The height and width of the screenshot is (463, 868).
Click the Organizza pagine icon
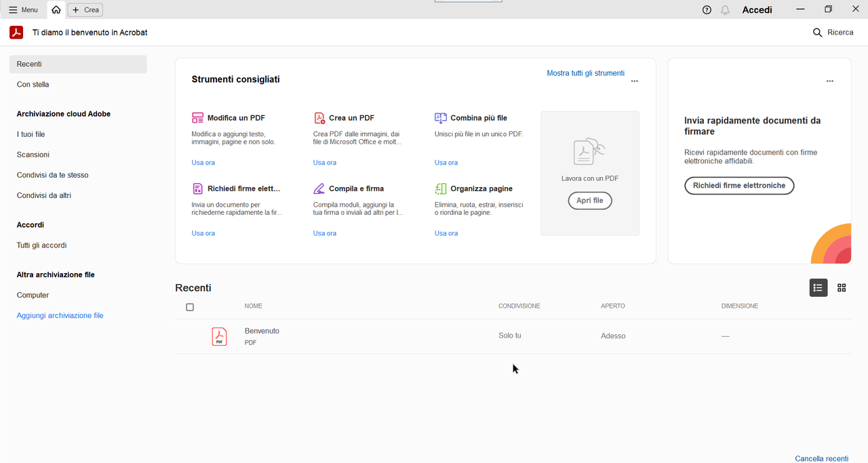click(441, 188)
